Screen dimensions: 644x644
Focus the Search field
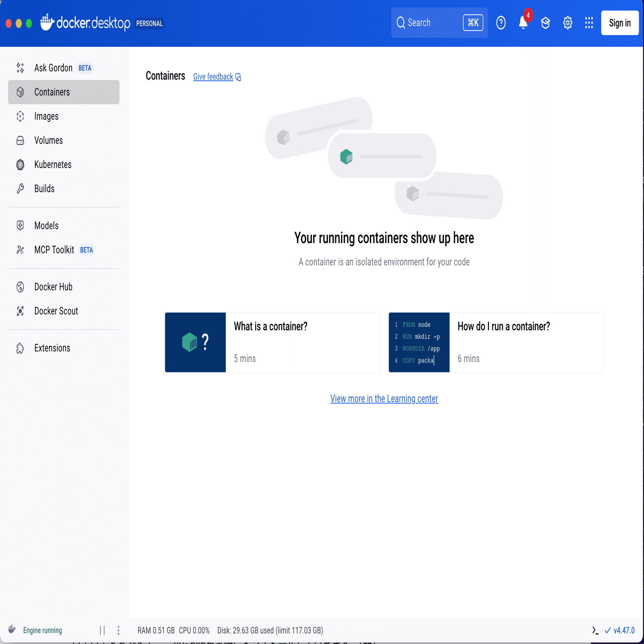[439, 23]
